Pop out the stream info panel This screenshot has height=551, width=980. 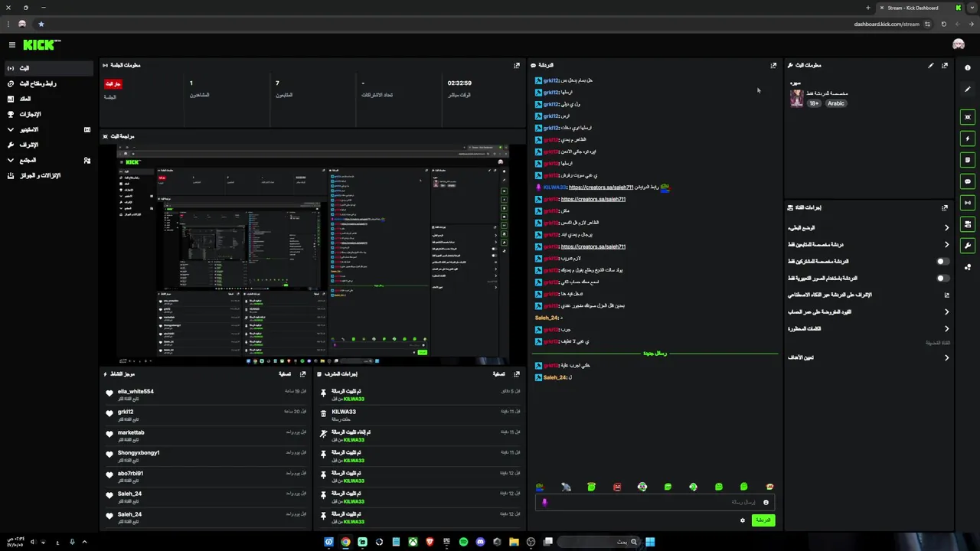[x=945, y=66]
